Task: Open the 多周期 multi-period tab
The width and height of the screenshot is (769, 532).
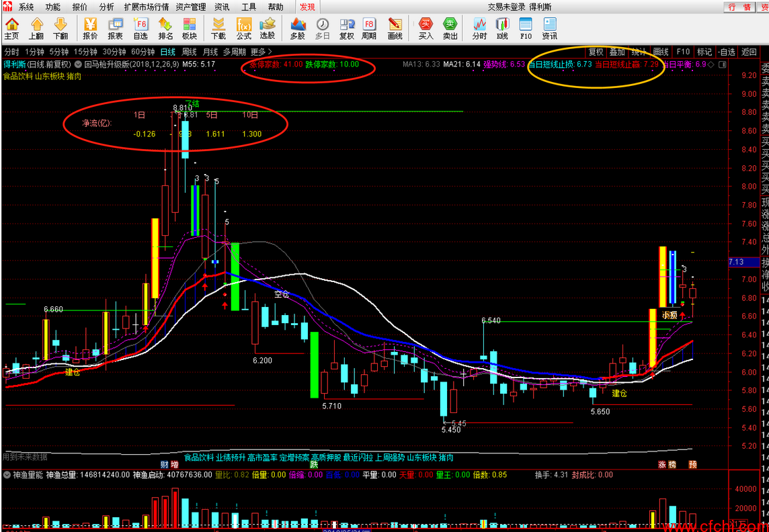Action: click(x=235, y=52)
